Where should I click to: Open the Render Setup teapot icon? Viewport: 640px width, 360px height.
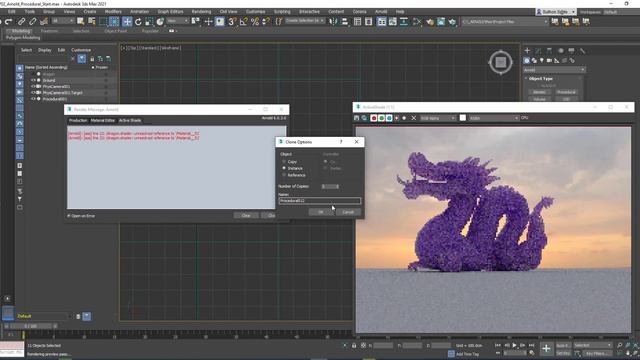coord(430,22)
